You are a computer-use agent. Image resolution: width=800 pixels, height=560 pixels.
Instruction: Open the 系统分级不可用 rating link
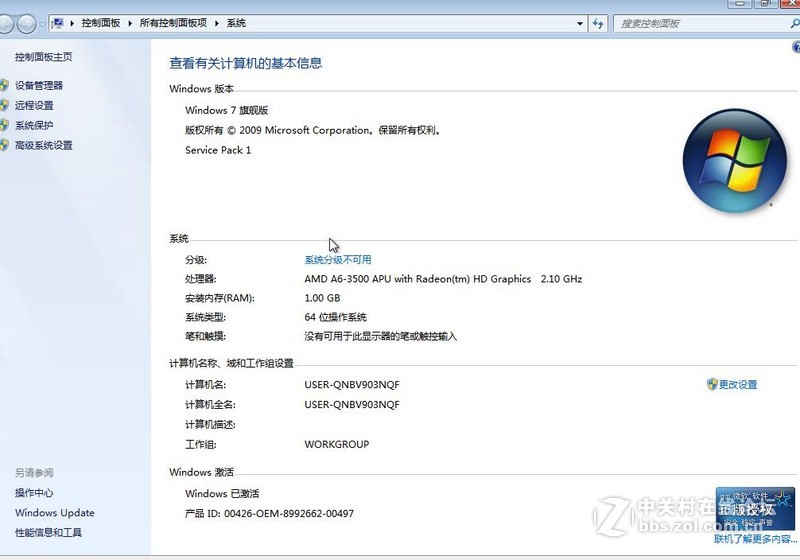point(338,260)
